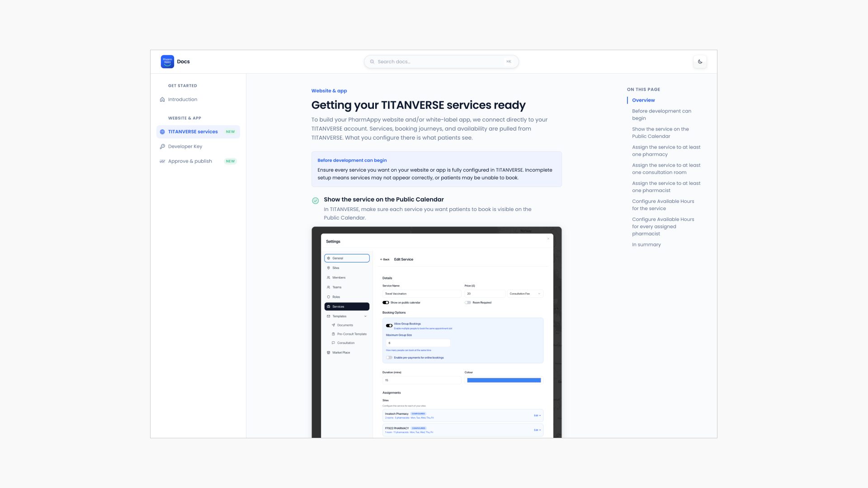
Task: Open Developer Key page in sidebar
Action: tap(185, 146)
